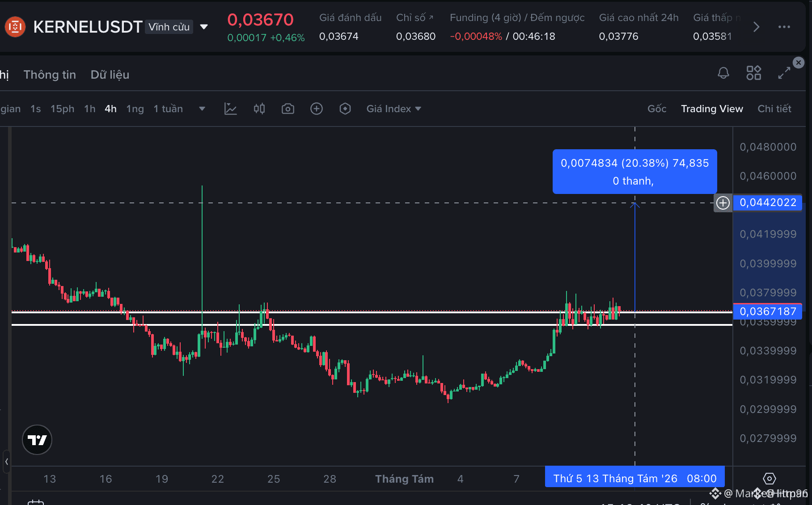Click the funding rate -0,00048%
The width and height of the screenshot is (812, 505).
click(476, 36)
